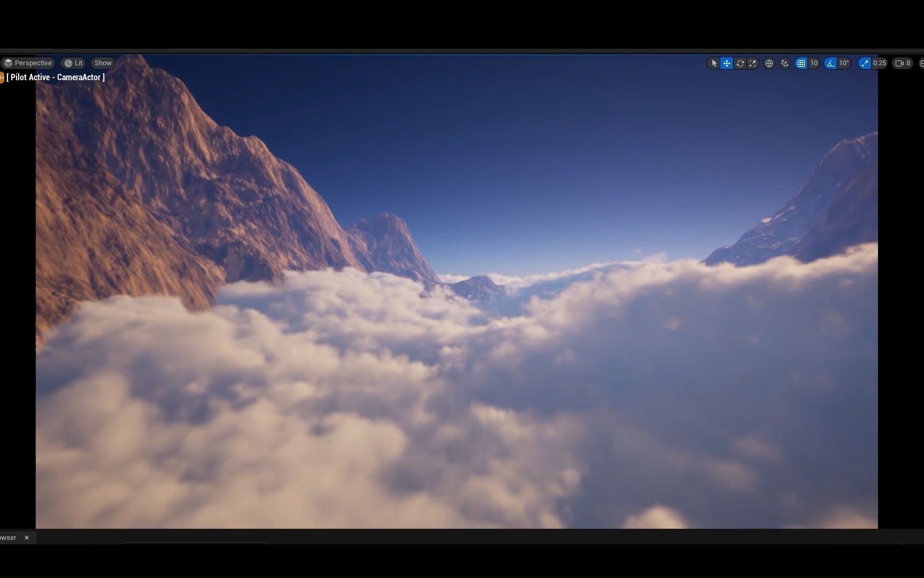Switch to the Move (translate) tool
This screenshot has height=578, width=924.
click(727, 63)
